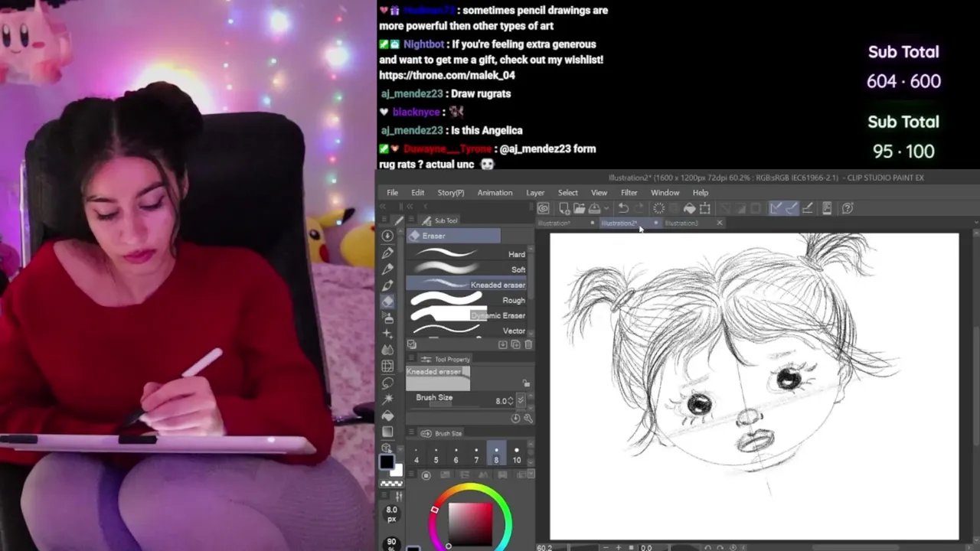This screenshot has height=551, width=980.
Task: Toggle the tool property lock icon
Action: point(526,383)
